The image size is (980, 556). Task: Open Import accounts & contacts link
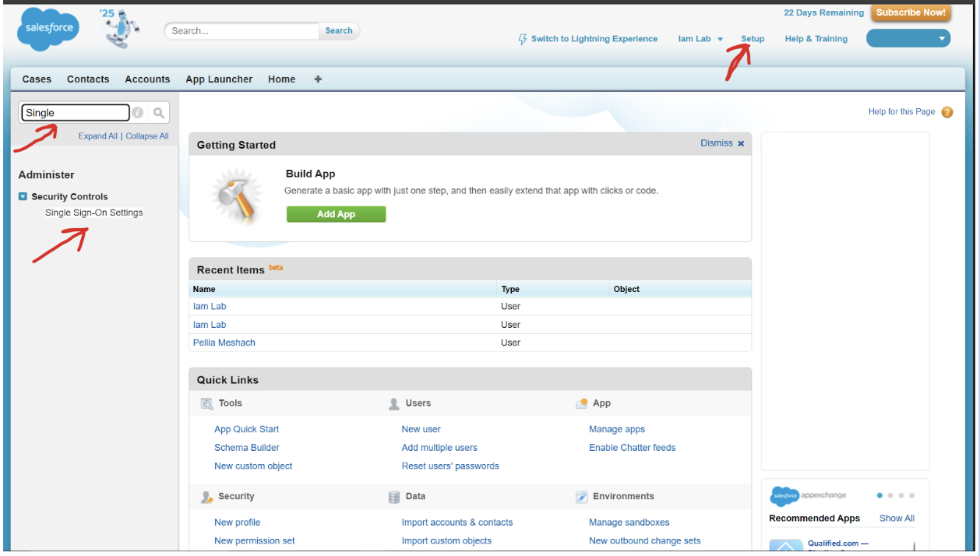[x=457, y=523]
